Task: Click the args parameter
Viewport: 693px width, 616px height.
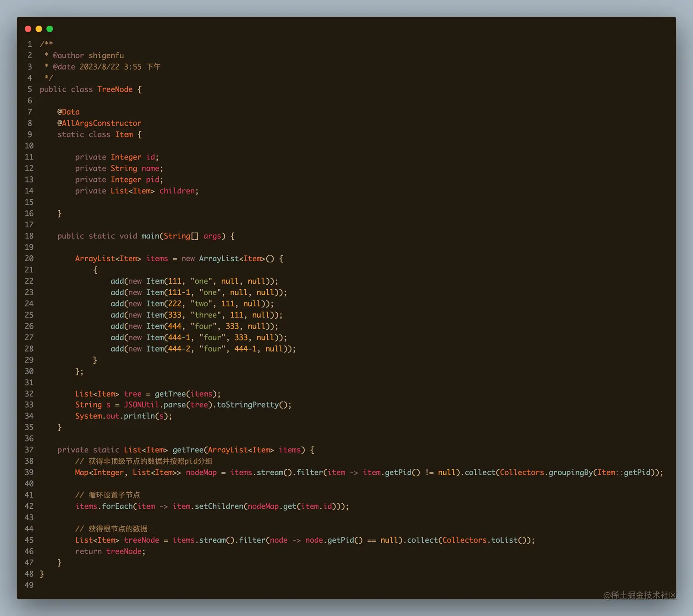Action: 212,236
